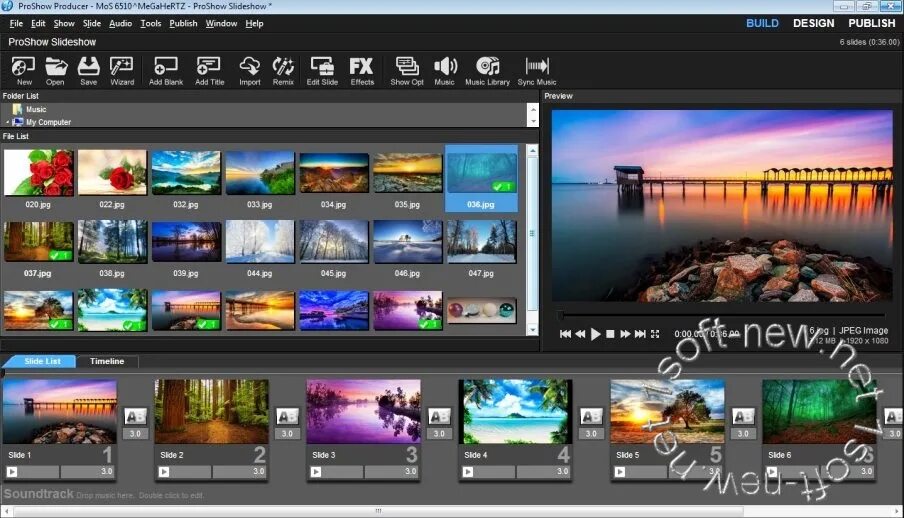Save the show using Save icon
The height and width of the screenshot is (518, 904).
click(88, 71)
